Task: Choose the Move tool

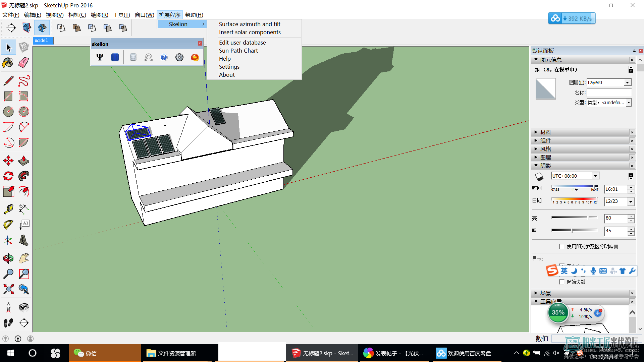Action: click(x=8, y=161)
